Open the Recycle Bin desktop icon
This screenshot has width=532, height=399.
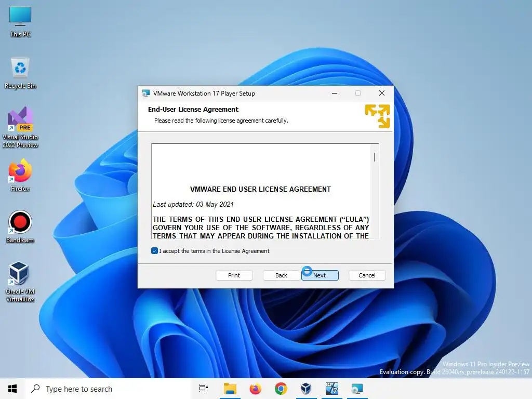[x=20, y=73]
